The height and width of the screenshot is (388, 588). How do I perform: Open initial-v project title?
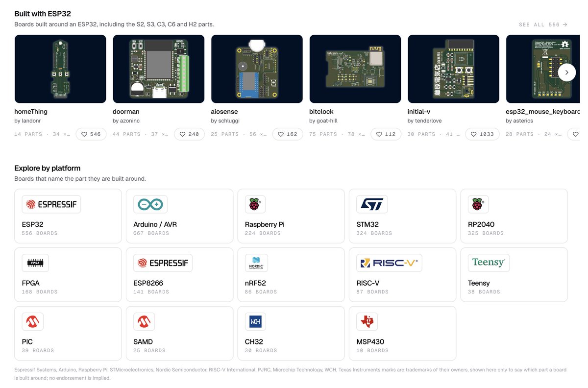pos(419,112)
